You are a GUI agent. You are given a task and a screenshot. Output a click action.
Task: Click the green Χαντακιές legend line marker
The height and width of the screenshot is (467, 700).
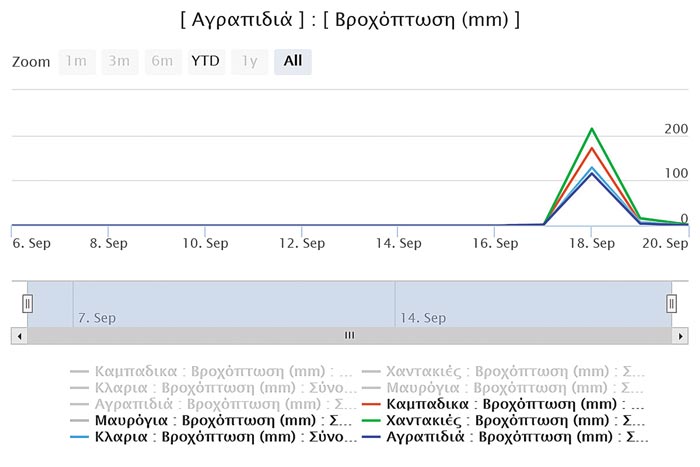371,421
